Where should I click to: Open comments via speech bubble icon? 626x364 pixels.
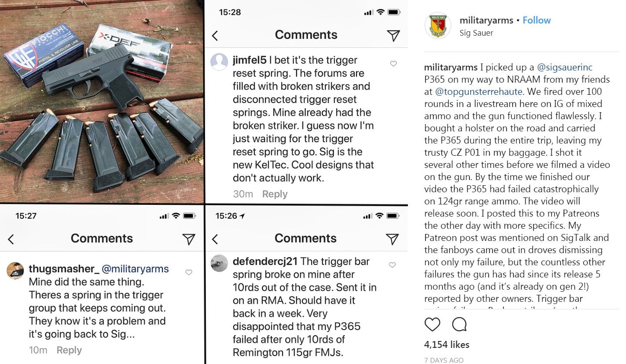point(459,324)
